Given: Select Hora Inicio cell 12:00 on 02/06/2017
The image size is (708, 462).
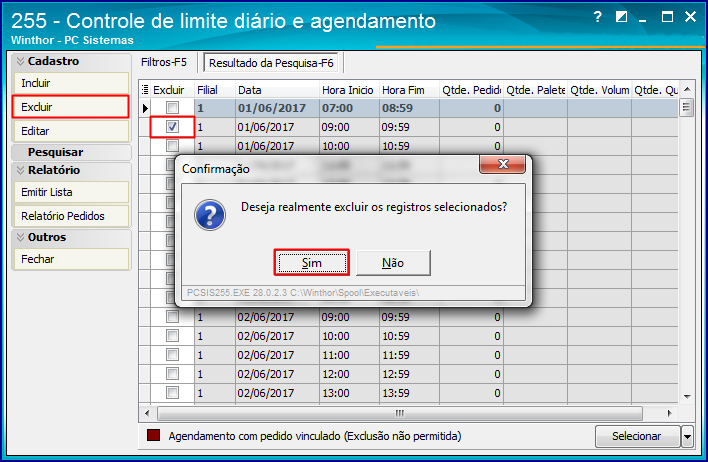Looking at the screenshot, I should point(349,374).
